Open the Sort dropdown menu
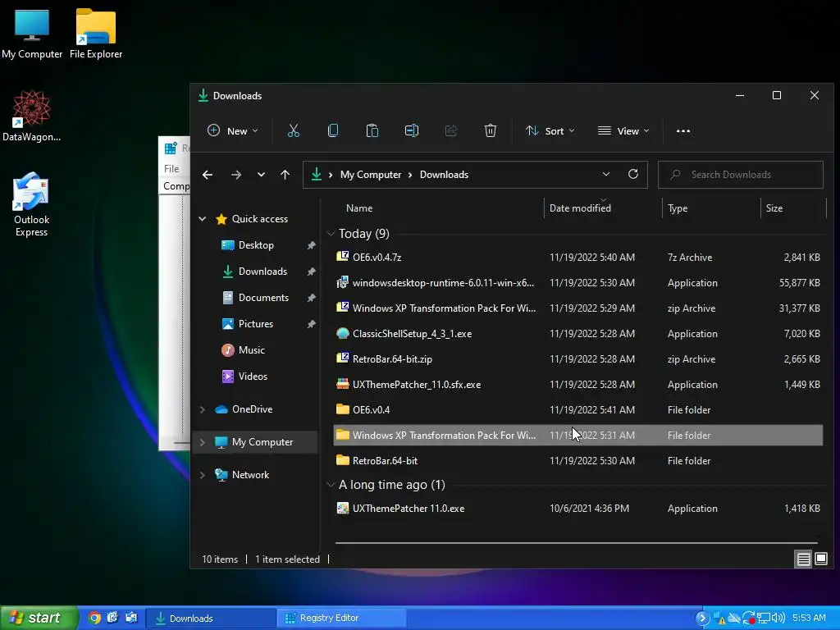Screen dimensions: 840x630 pos(550,130)
